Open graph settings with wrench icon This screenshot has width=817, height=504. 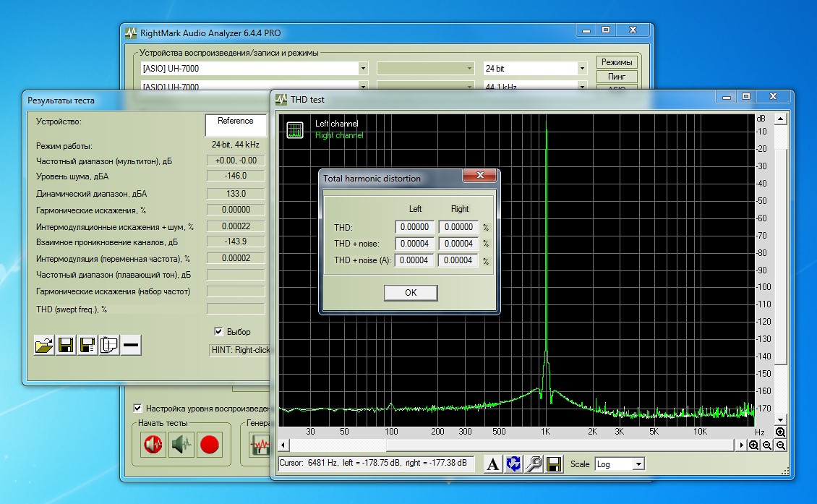pos(534,464)
